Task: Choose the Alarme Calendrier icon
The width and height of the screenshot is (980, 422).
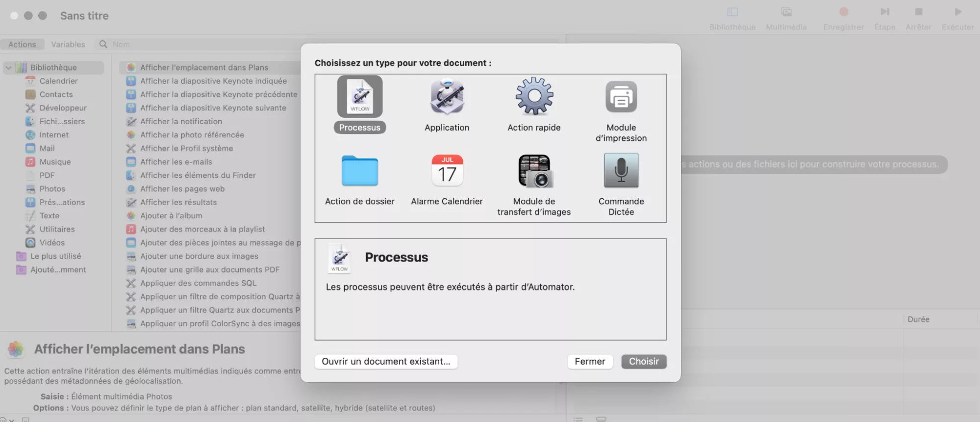Action: (447, 171)
